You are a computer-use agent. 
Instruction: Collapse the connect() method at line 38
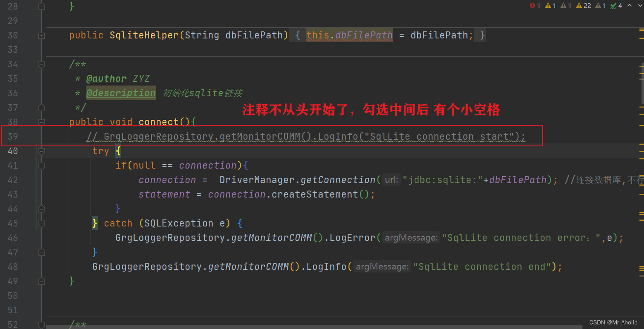tap(41, 122)
